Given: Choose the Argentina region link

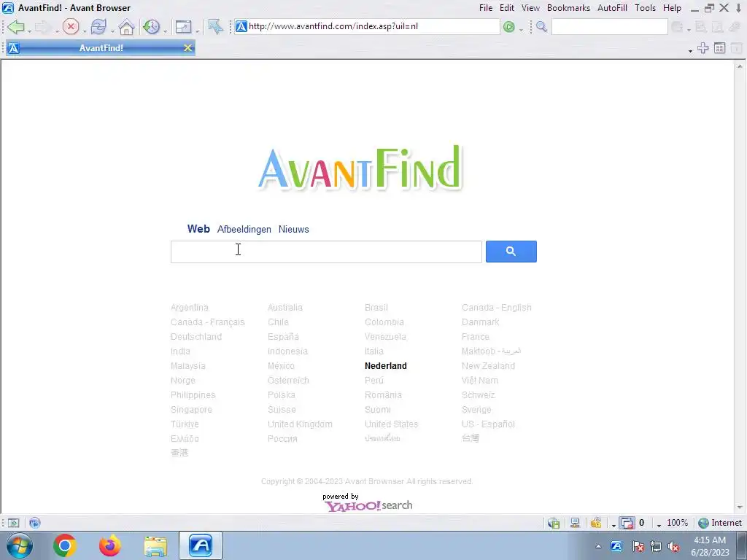Looking at the screenshot, I should coord(189,308).
